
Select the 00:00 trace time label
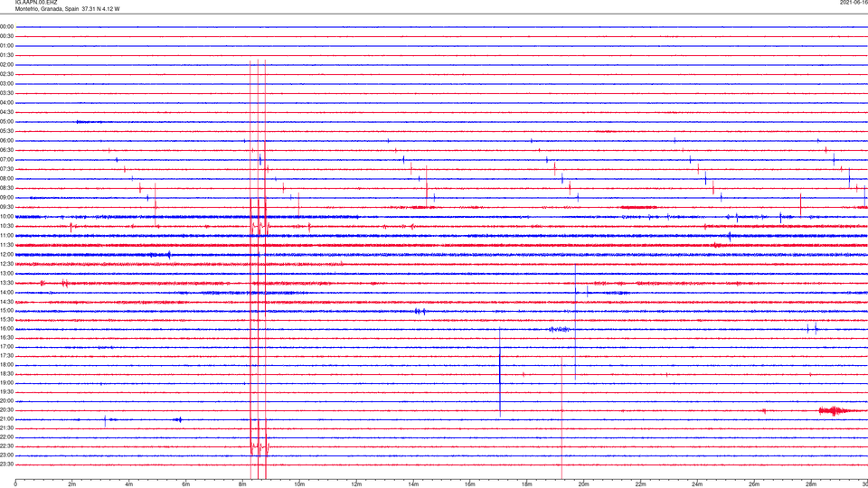coord(6,26)
